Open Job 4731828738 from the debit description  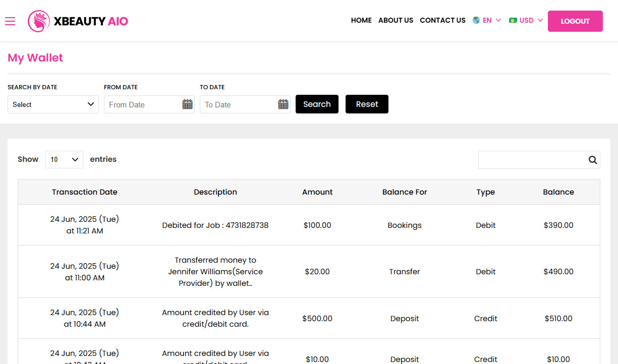pos(247,225)
